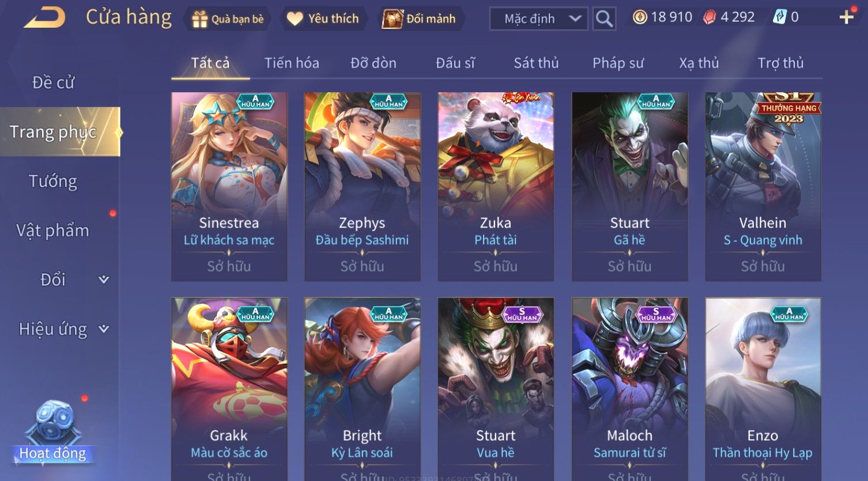
Task: Click the gold coin currency icon
Action: (x=640, y=17)
